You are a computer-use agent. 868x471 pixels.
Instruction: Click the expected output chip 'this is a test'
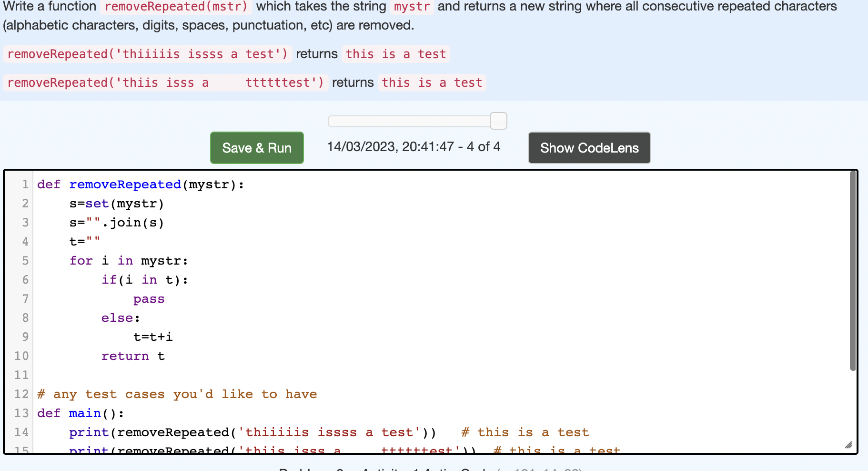coord(395,54)
